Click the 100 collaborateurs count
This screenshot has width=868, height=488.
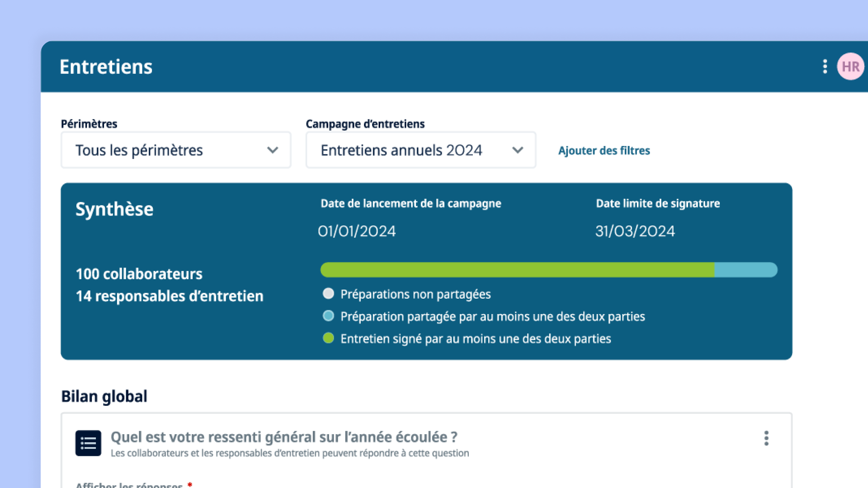point(139,274)
